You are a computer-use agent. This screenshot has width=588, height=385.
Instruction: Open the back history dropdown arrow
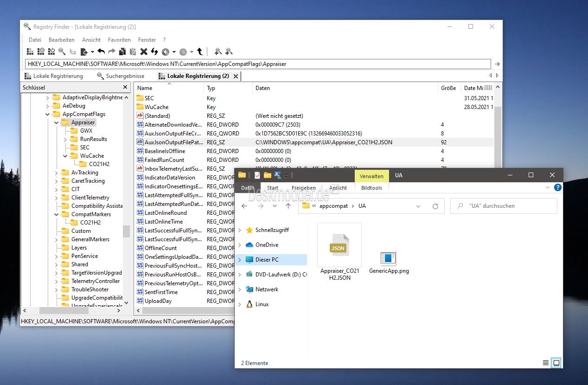174,51
